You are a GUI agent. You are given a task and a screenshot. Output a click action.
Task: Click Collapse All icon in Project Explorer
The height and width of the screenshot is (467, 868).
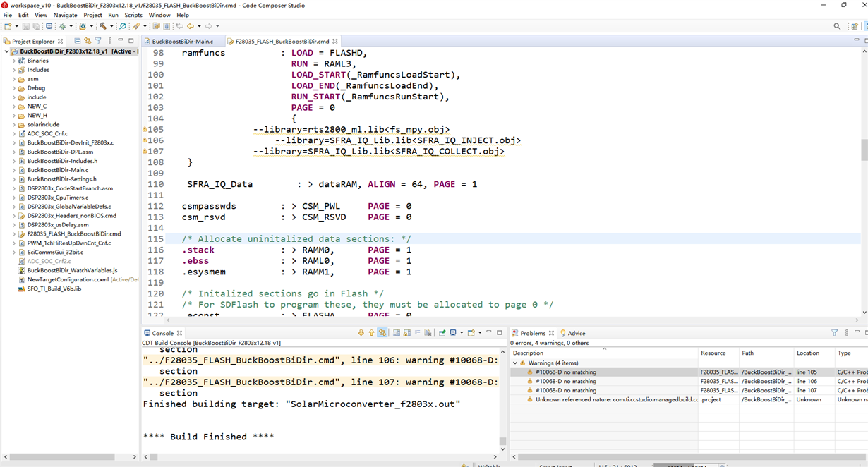78,41
